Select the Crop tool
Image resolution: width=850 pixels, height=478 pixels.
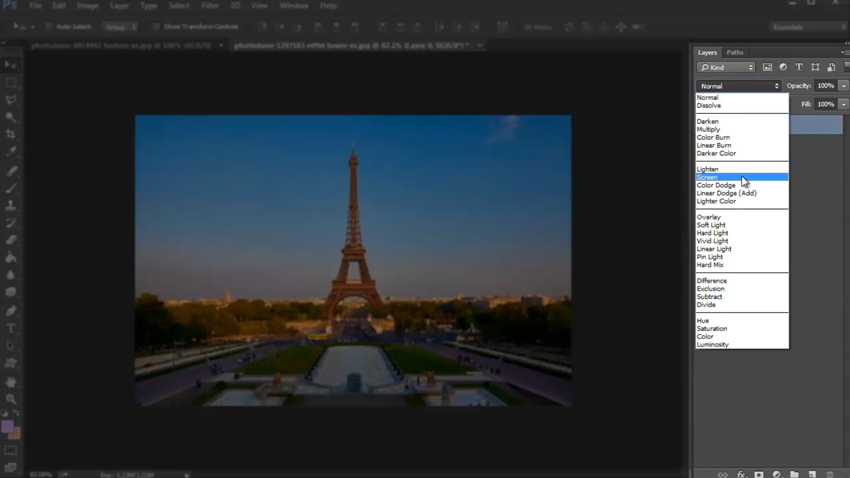[x=11, y=134]
